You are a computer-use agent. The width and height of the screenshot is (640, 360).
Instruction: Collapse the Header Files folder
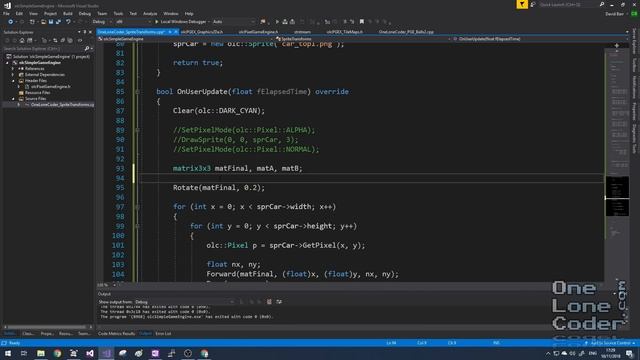[x=13, y=81]
